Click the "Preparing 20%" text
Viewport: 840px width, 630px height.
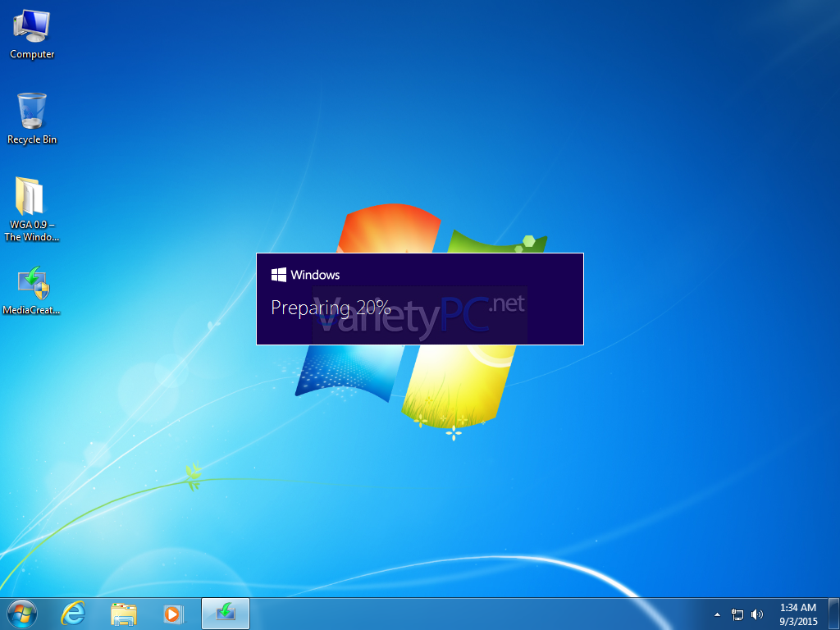331,308
